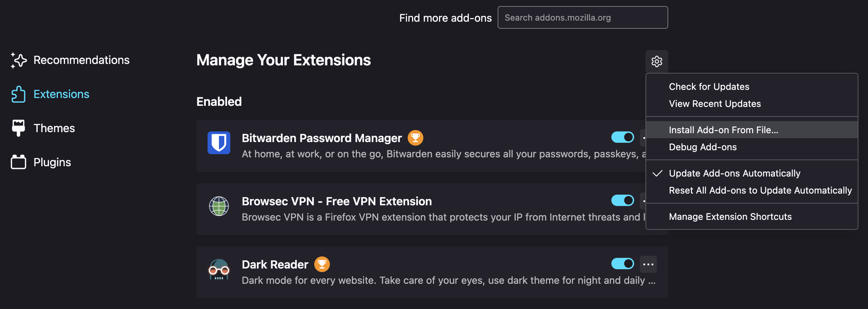This screenshot has width=868, height=309.
Task: Click the Plugins sidebar icon
Action: 18,162
